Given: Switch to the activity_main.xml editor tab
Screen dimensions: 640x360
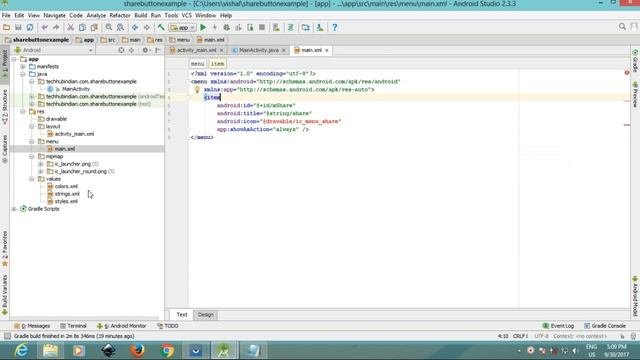Looking at the screenshot, I should click(196, 50).
